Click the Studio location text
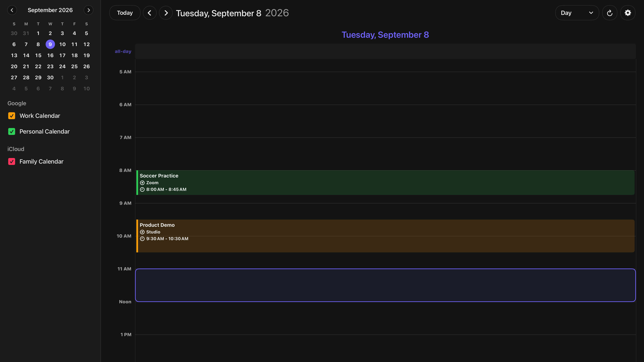Image resolution: width=644 pixels, height=362 pixels. click(153, 232)
